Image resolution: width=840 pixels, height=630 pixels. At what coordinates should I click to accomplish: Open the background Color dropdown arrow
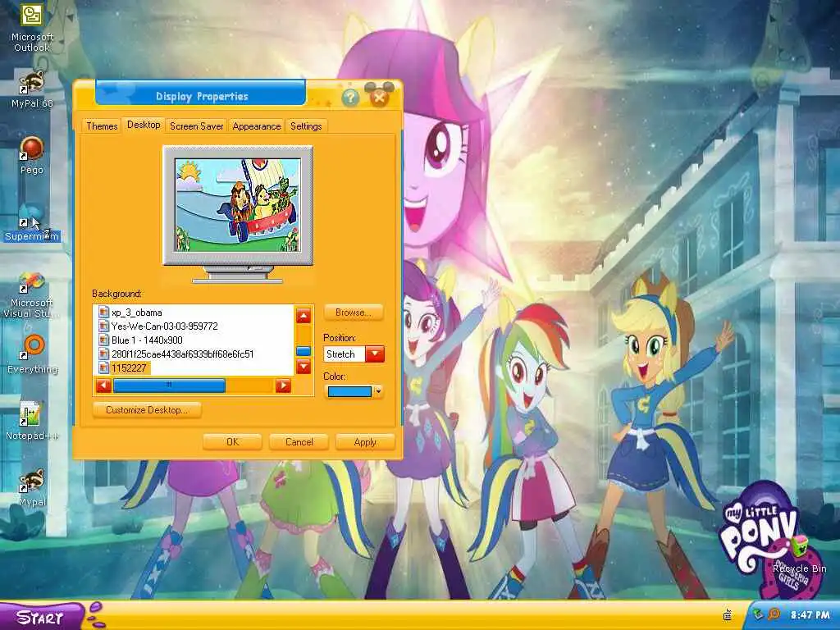tap(378, 391)
